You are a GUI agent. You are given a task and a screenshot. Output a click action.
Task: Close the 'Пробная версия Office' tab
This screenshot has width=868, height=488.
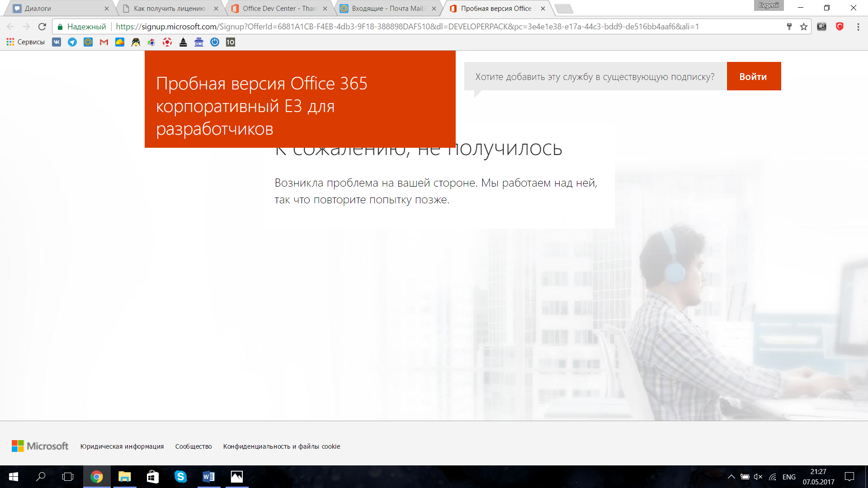click(x=543, y=9)
